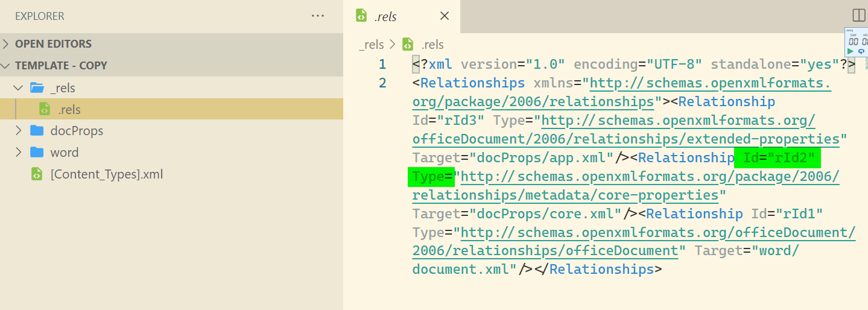
Task: Click the .rels XML icon in tree
Action: pyautogui.click(x=45, y=109)
